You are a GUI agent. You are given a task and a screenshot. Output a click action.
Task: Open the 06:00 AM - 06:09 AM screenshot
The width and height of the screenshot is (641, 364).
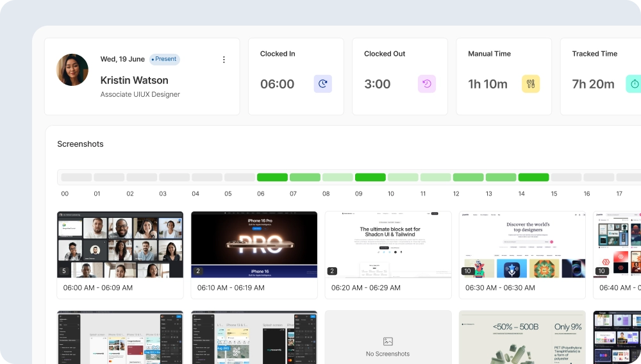121,245
